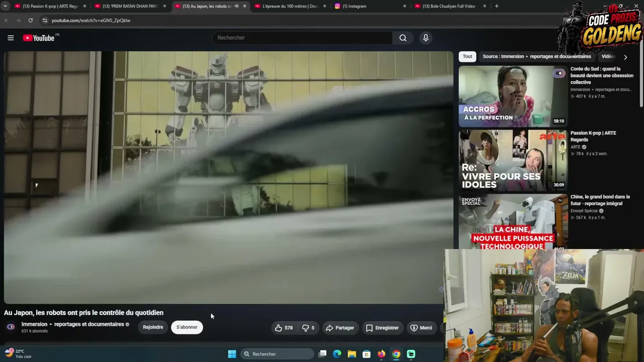The image size is (644, 362).
Task: Reload the page in Chrome
Action: 31,21
